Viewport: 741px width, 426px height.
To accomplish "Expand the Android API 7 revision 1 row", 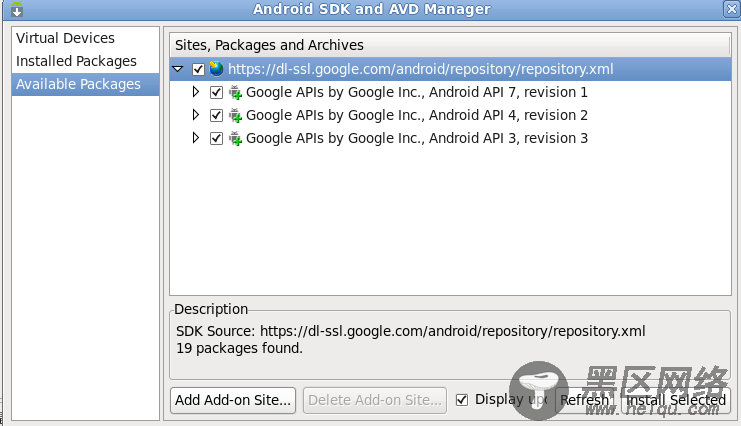I will (x=196, y=92).
